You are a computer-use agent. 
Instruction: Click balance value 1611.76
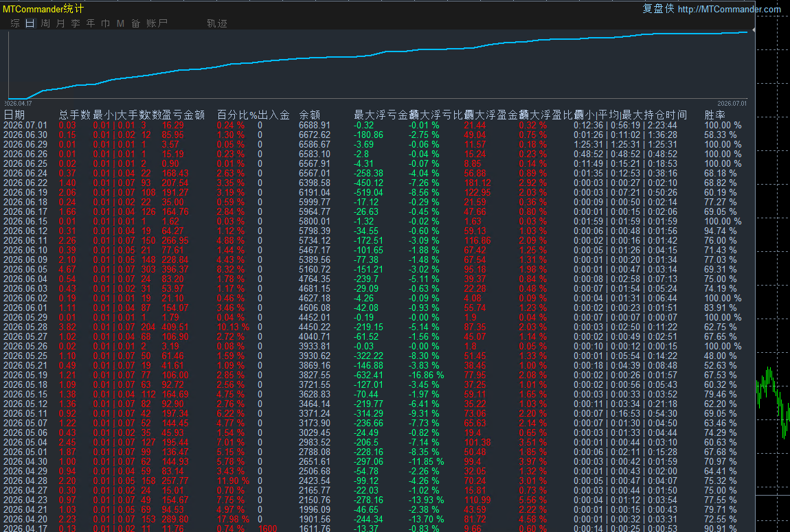click(x=315, y=529)
